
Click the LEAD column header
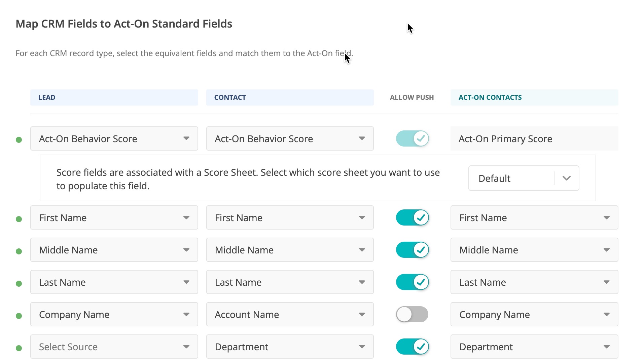pos(114,97)
